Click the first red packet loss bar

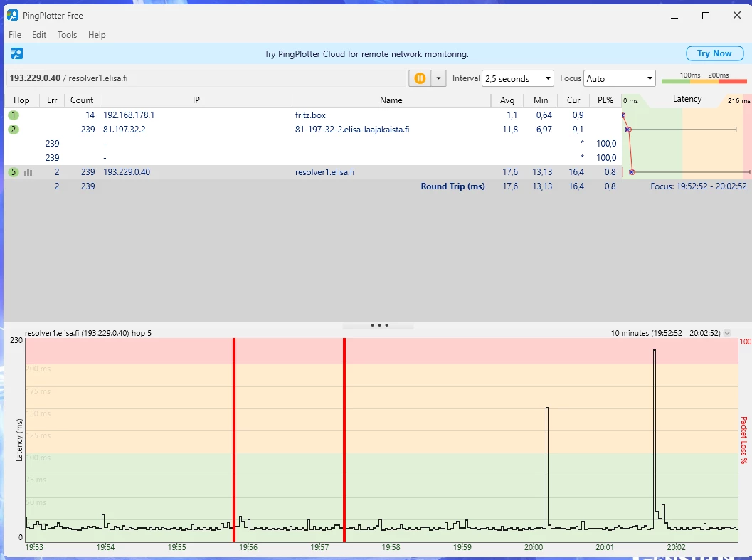click(x=234, y=440)
